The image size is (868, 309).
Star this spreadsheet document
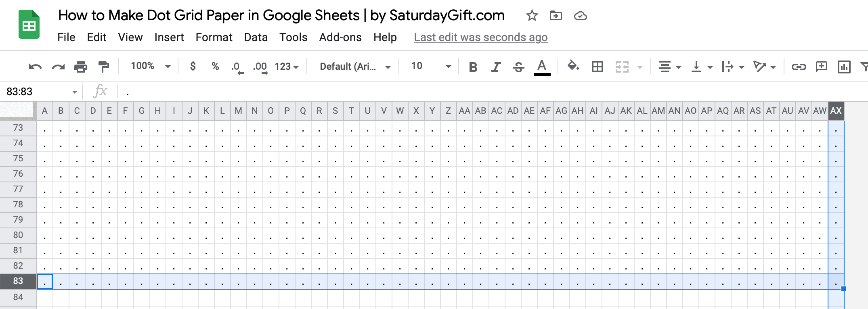tap(532, 16)
